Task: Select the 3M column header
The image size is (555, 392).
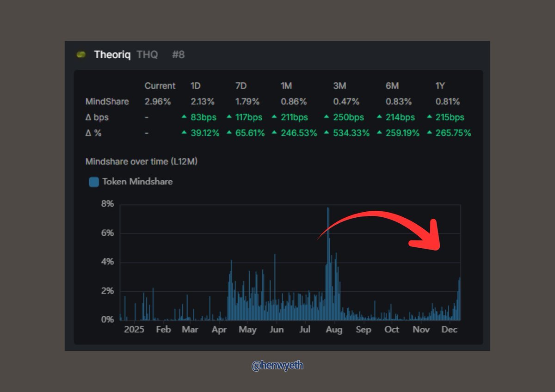Action: (x=339, y=86)
